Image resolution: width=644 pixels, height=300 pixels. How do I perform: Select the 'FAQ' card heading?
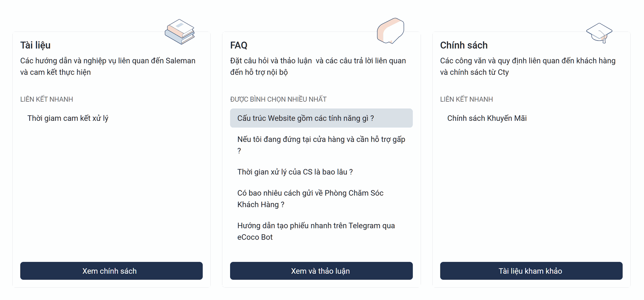[238, 45]
